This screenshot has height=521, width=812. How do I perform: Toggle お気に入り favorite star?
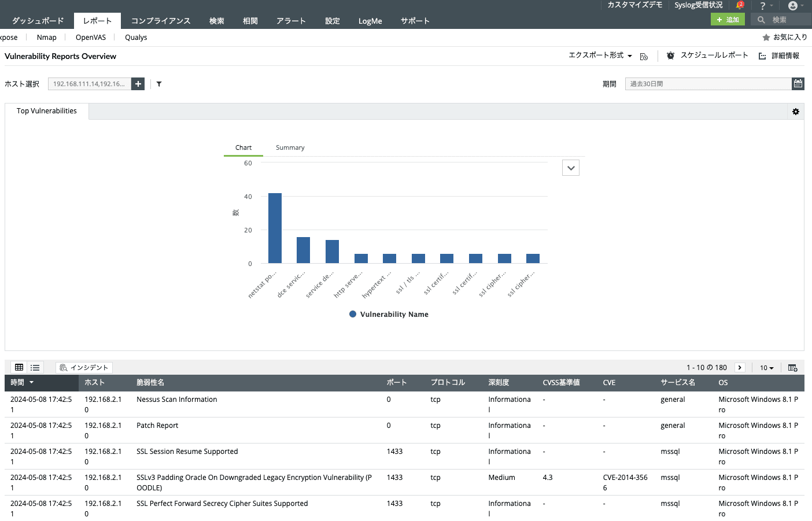tap(767, 36)
